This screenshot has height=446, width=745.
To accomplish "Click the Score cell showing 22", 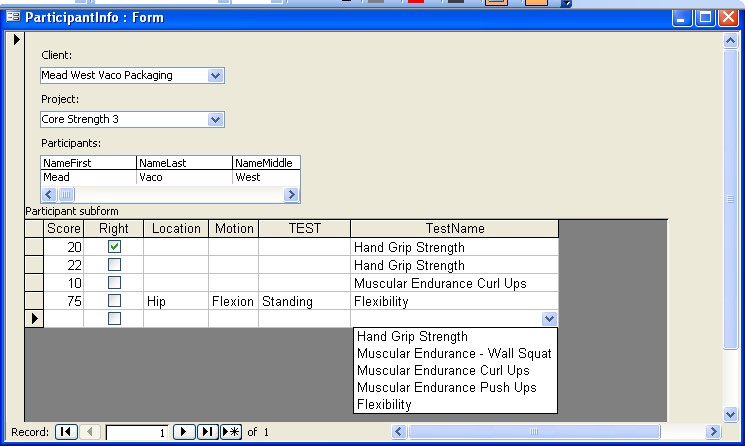I will point(64,265).
